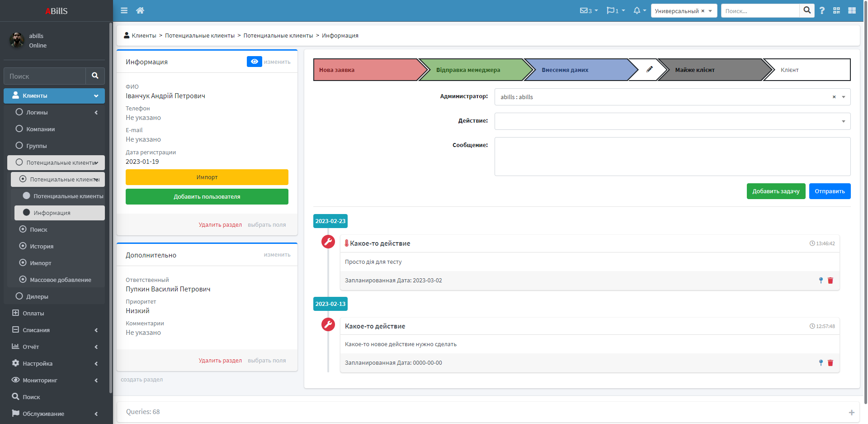Expand the Настройка sidebar menu
The height and width of the screenshot is (424, 868).
click(x=38, y=363)
